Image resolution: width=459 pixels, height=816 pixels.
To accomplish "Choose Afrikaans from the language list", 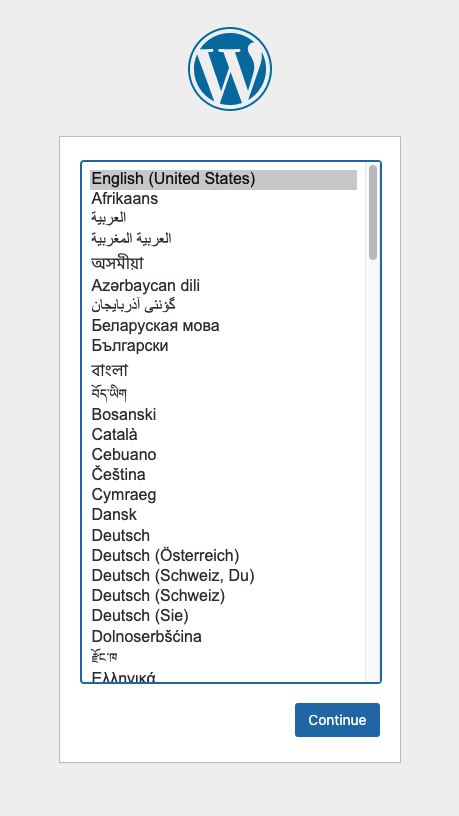I will tap(223, 199).
